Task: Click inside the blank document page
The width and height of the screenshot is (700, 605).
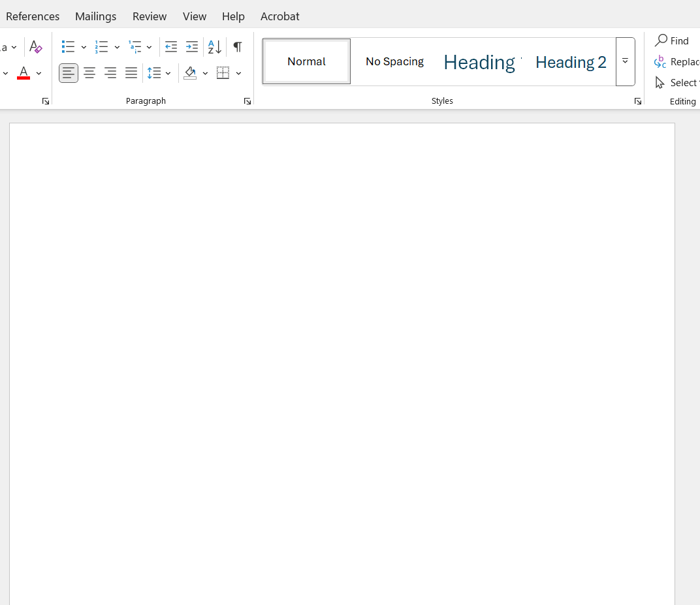Action: (342, 364)
